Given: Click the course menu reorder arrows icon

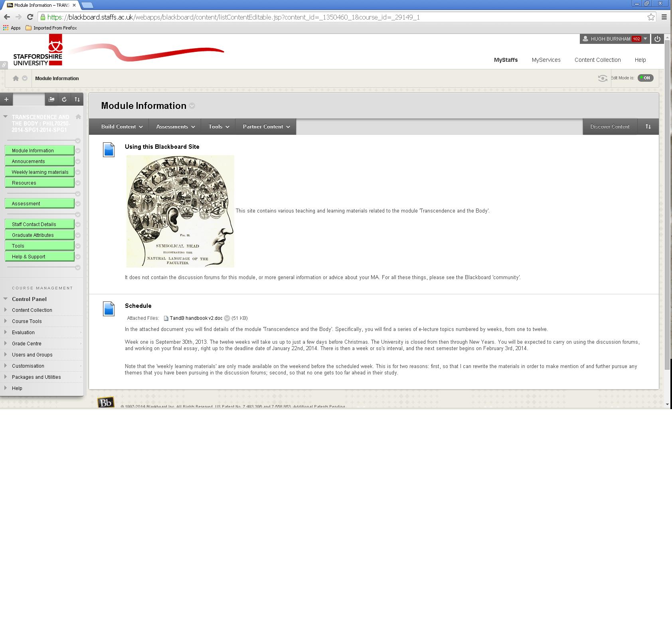Looking at the screenshot, I should click(x=77, y=99).
